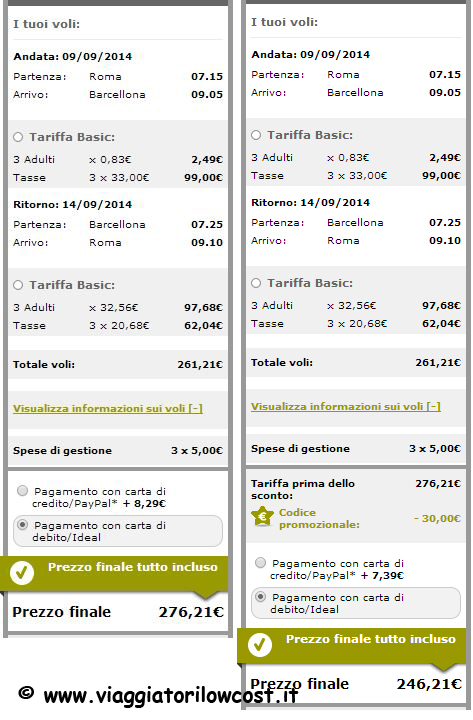Click right Prezzo finale tutto incluso banner
Viewport: 473px width, 720px height.
click(x=352, y=645)
